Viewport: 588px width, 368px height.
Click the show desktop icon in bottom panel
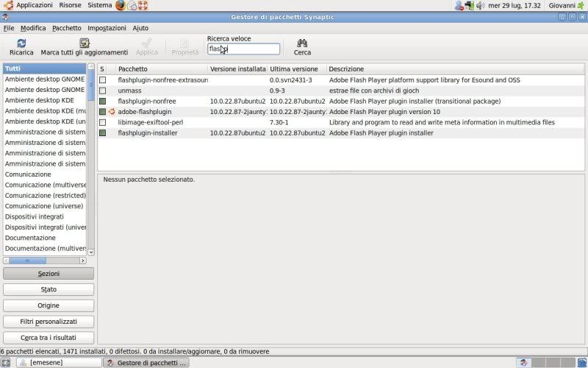coord(6,362)
